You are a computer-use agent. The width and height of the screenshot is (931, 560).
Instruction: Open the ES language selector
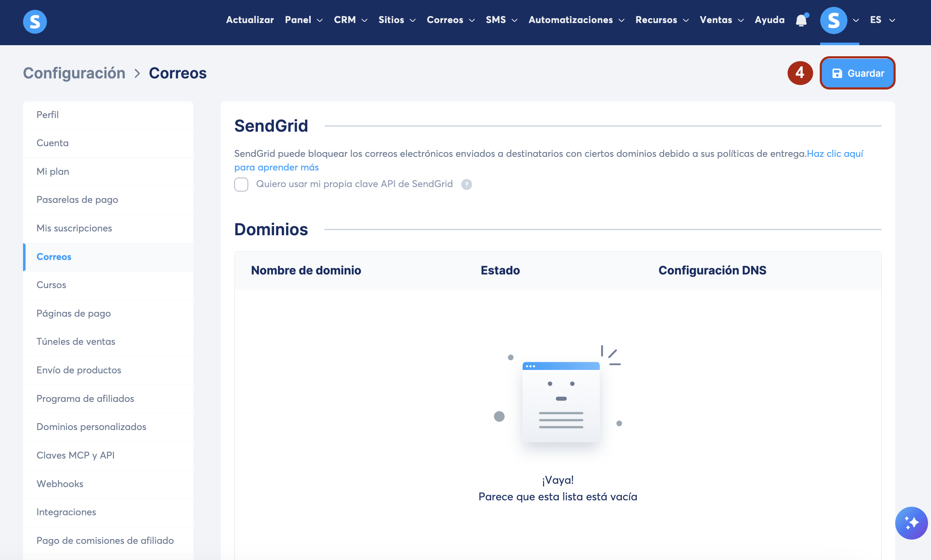pos(883,20)
